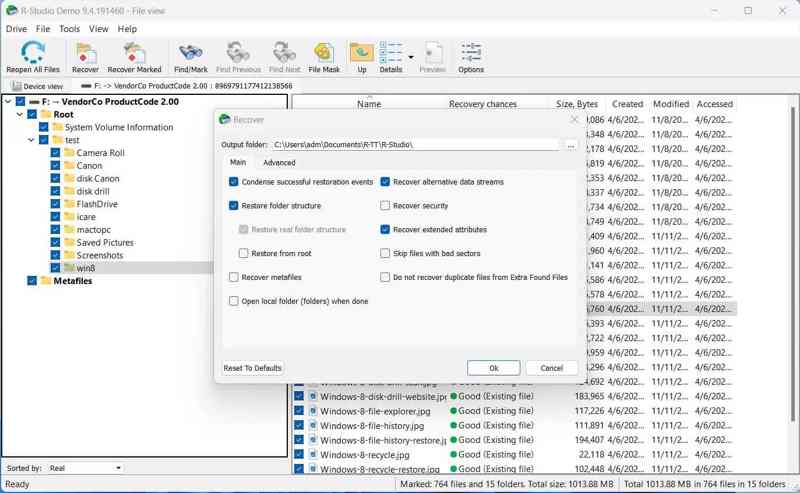Sort by the Size, Bytes column header
Screen dimensions: 800x493
[x=577, y=104]
